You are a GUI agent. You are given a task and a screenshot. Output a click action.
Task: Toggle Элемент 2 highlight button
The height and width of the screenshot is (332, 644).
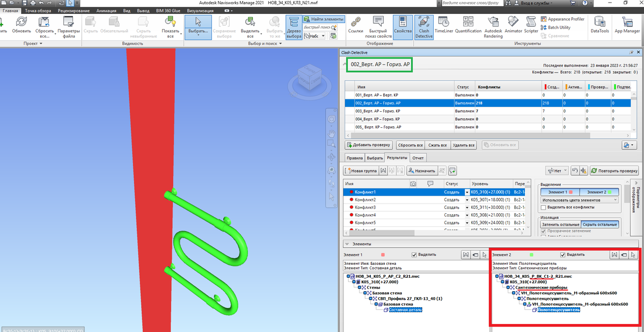(x=599, y=192)
